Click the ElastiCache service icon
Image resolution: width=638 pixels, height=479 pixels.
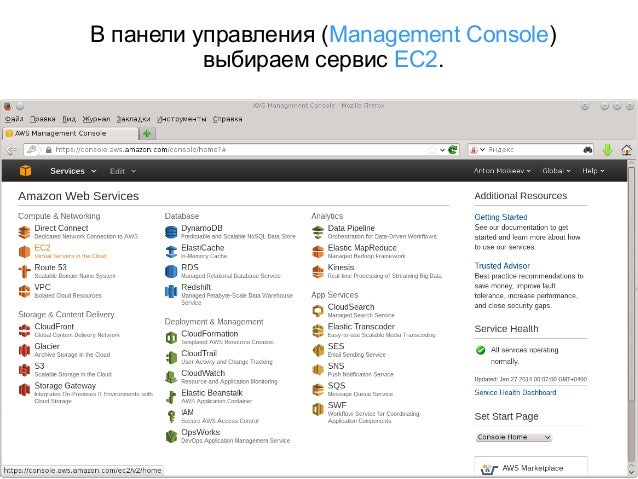(x=171, y=252)
